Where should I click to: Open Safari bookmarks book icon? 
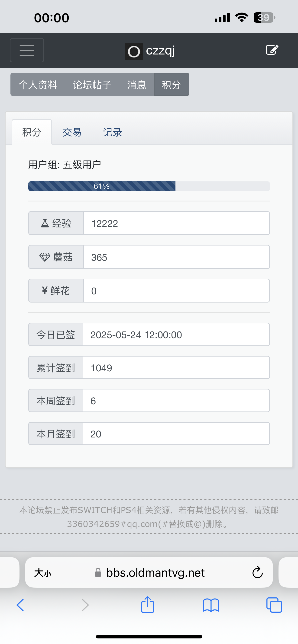211,605
